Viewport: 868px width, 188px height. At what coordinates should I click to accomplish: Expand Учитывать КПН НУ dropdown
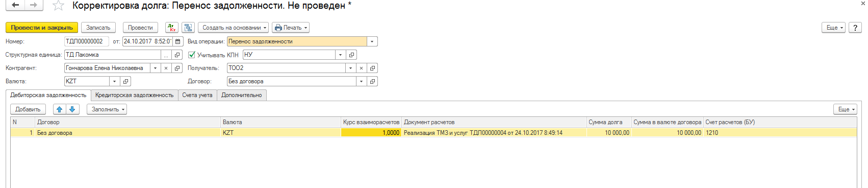coord(340,55)
